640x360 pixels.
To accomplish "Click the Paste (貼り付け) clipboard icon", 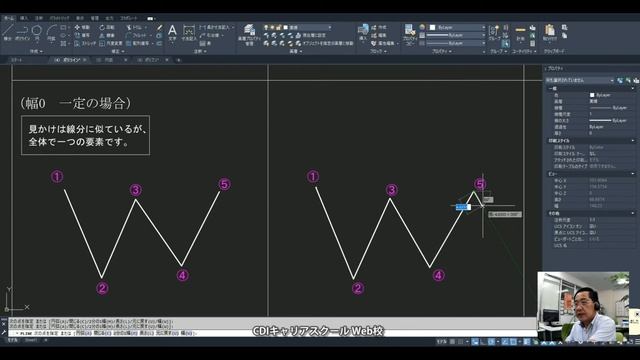I will tap(550, 33).
